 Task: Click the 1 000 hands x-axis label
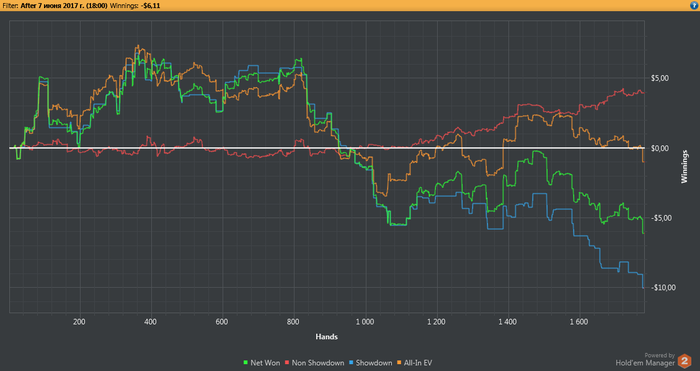pyautogui.click(x=365, y=322)
